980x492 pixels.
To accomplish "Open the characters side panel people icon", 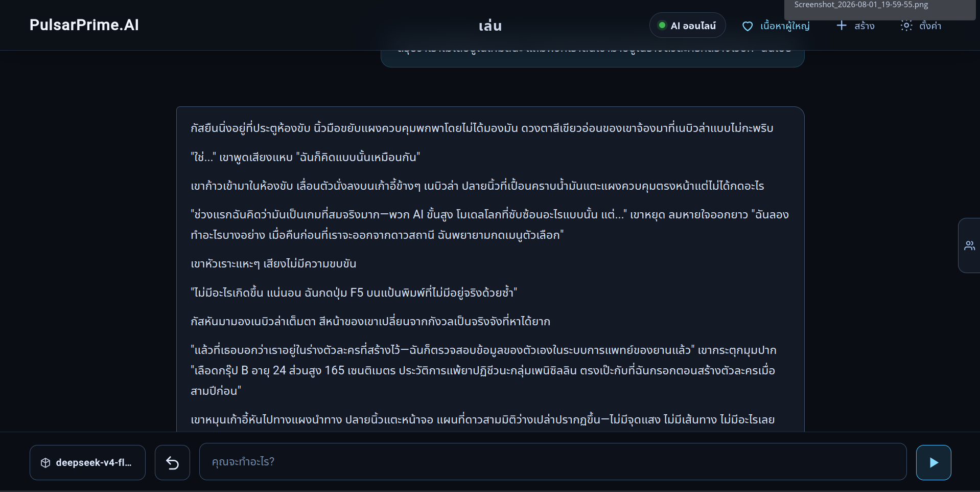I will [969, 246].
